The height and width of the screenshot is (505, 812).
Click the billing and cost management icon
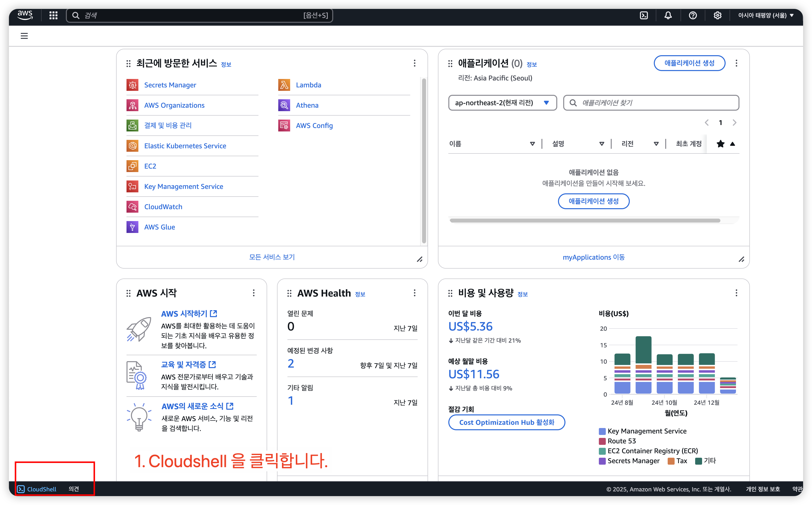tap(132, 125)
